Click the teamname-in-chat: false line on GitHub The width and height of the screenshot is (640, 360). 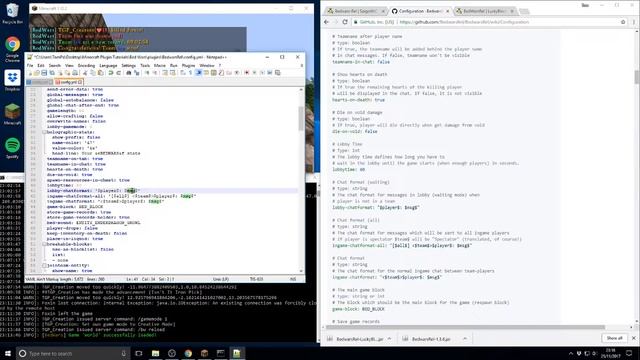(361, 62)
